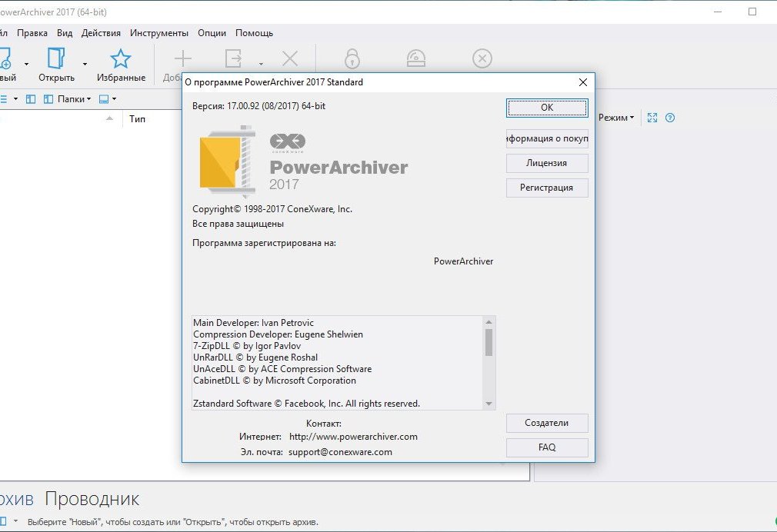
Task: Switch to the Проводник tab
Action: tap(92, 499)
